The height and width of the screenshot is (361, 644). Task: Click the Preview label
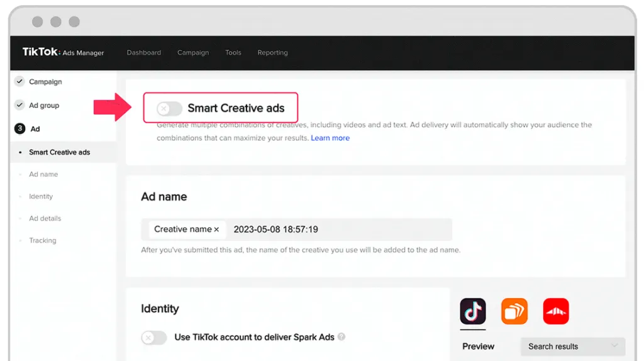(478, 347)
